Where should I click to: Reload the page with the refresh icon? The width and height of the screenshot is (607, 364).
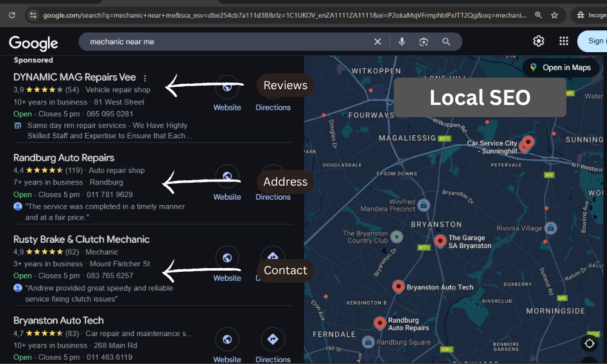(12, 15)
